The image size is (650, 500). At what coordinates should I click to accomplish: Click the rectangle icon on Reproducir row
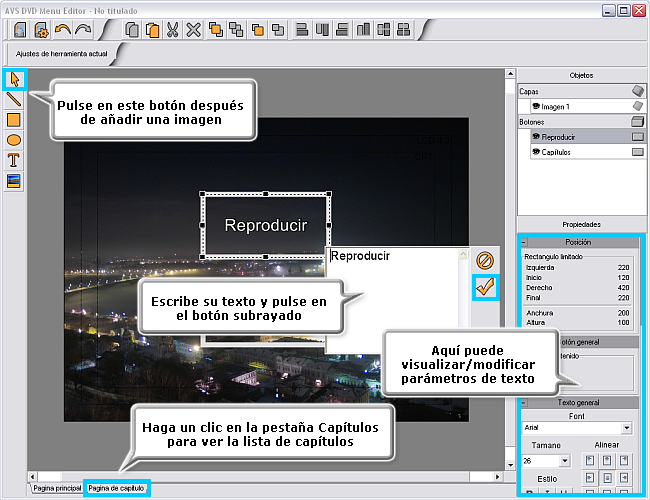(638, 137)
